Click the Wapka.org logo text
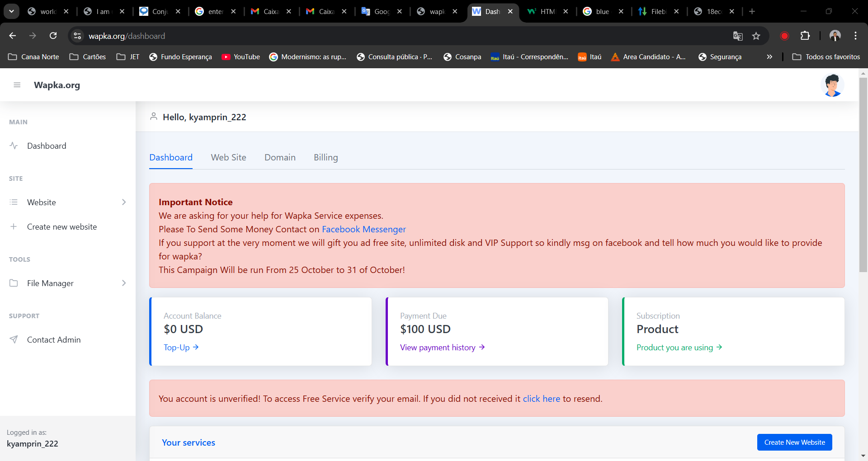 (x=57, y=85)
